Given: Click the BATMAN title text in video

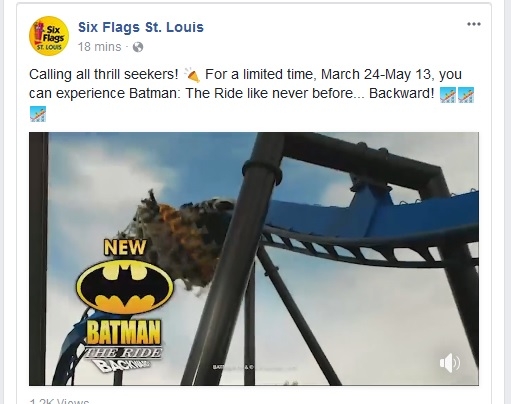Looking at the screenshot, I should [124, 332].
